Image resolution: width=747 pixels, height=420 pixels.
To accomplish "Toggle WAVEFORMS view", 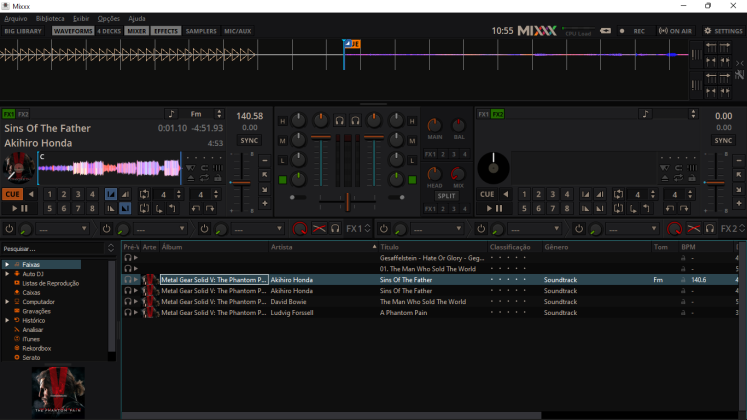I will coord(73,31).
